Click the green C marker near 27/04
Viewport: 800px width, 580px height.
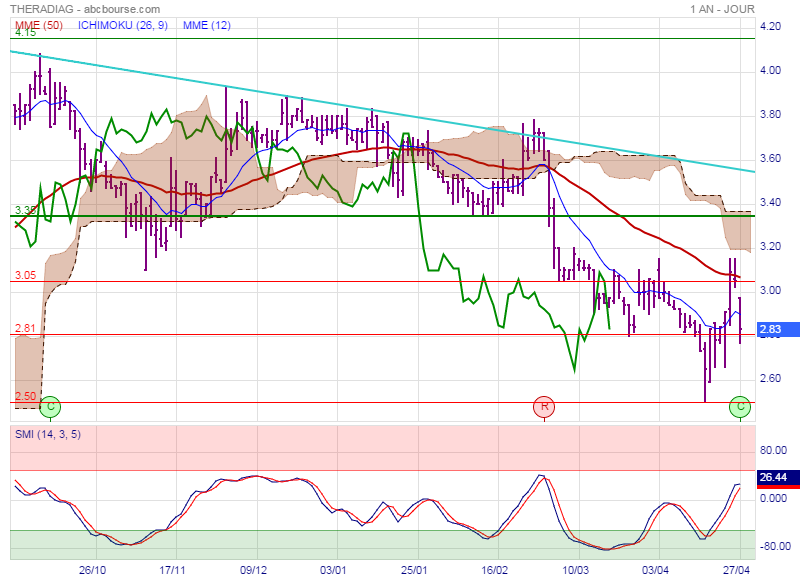tap(740, 407)
